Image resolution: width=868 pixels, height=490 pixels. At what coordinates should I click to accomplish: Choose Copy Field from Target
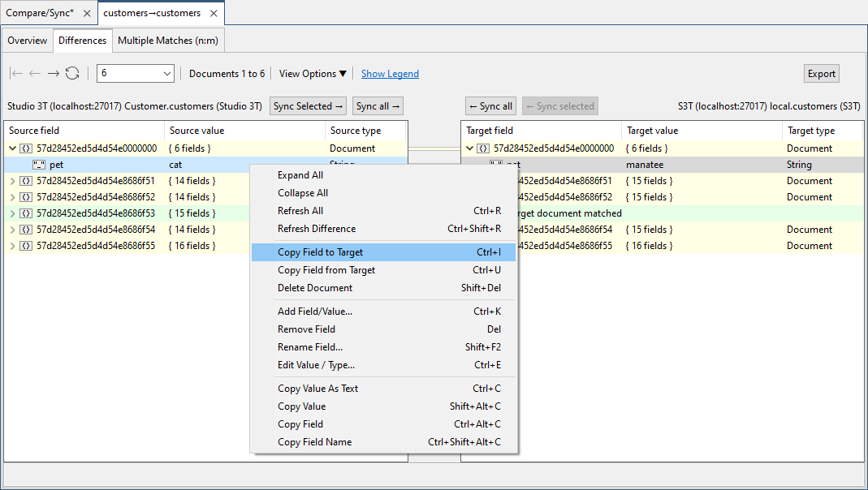click(383, 270)
